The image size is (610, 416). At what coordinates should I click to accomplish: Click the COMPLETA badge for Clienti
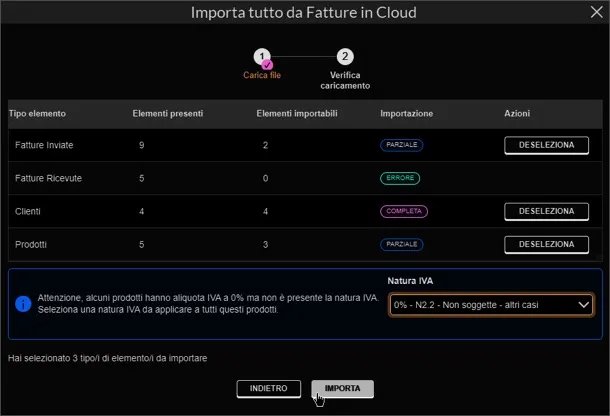(x=404, y=211)
